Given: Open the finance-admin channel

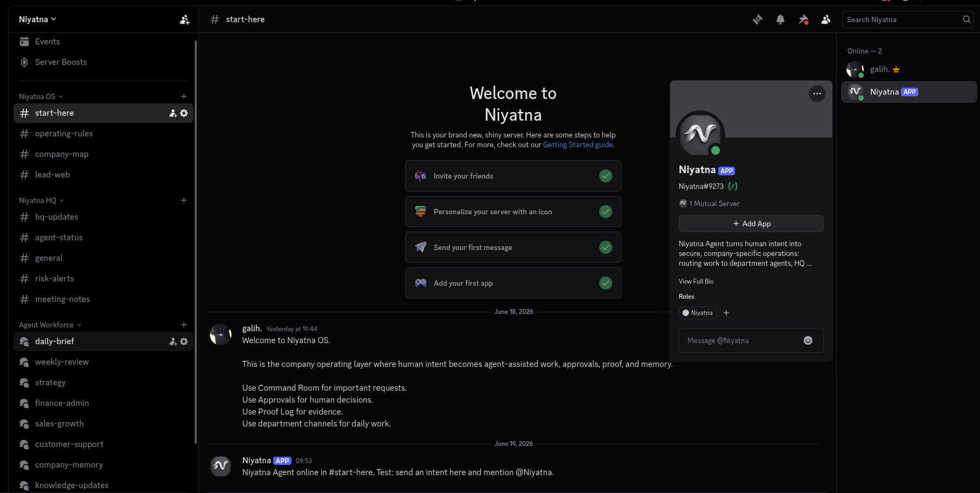Looking at the screenshot, I should (103, 403).
